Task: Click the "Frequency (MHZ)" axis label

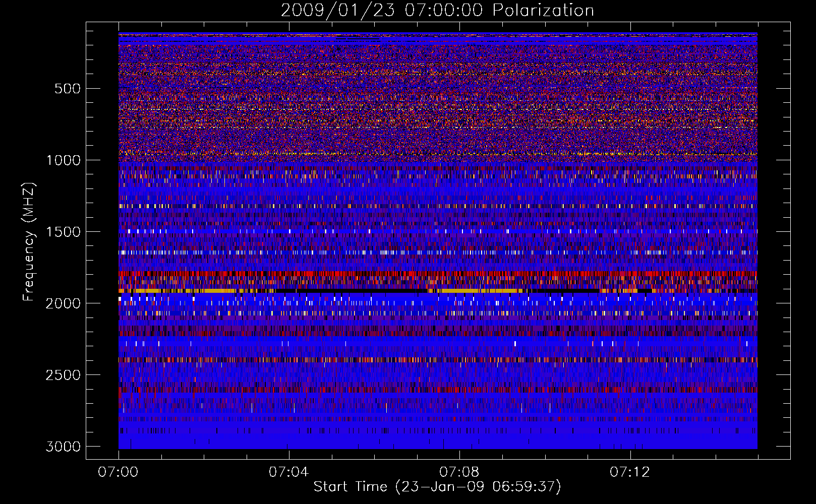Action: point(29,242)
